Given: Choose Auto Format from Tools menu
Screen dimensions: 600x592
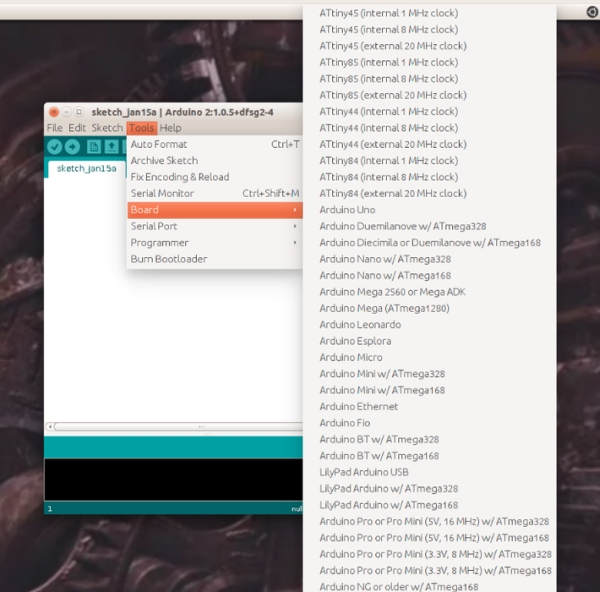Looking at the screenshot, I should click(215, 144).
